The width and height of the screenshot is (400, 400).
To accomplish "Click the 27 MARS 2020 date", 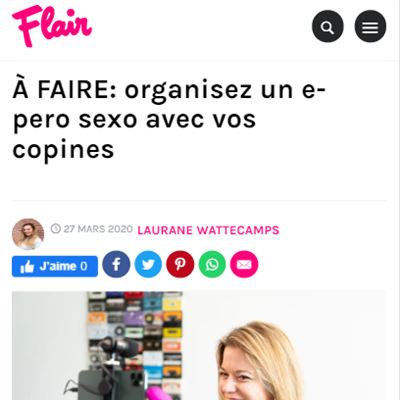I will [98, 229].
